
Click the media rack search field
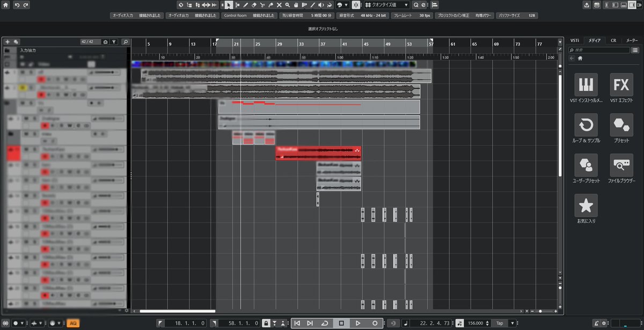pyautogui.click(x=599, y=50)
